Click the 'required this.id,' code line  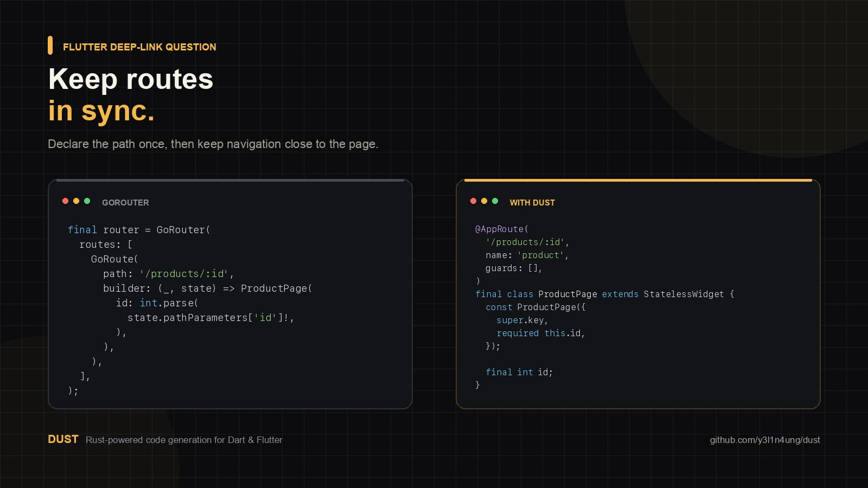pyautogui.click(x=541, y=333)
